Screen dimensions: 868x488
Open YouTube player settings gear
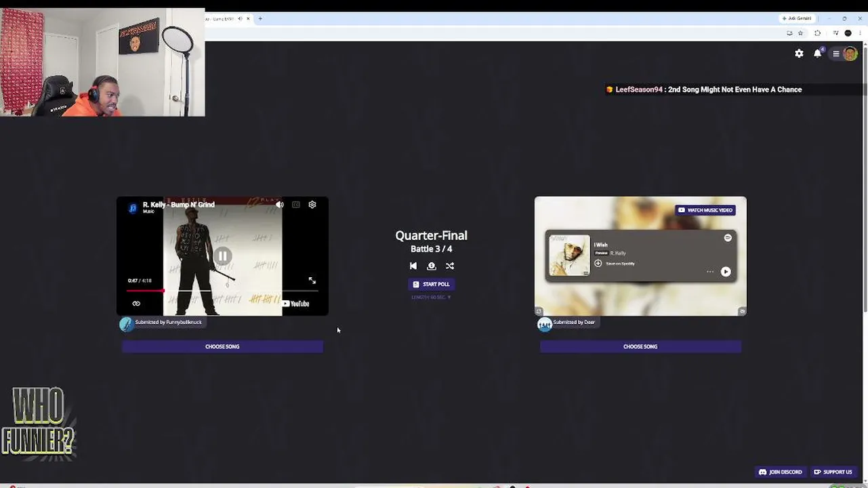point(312,205)
